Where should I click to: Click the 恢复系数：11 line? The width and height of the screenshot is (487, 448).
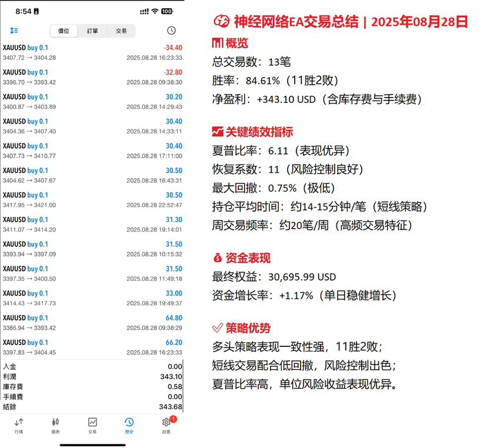point(288,169)
